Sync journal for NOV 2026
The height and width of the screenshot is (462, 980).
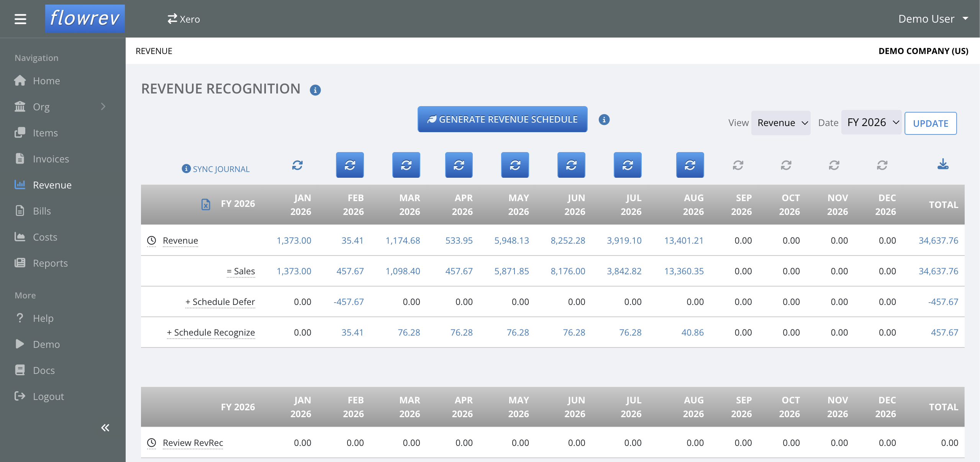(834, 165)
